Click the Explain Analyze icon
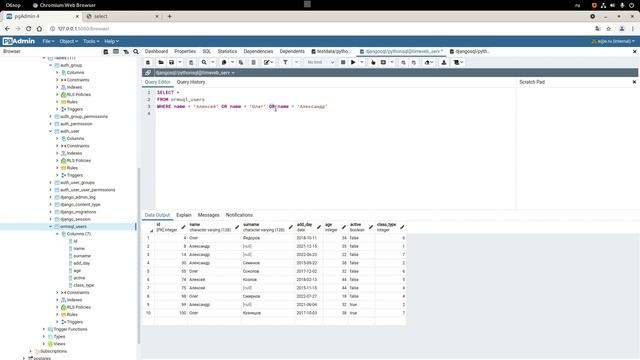 coord(383,62)
